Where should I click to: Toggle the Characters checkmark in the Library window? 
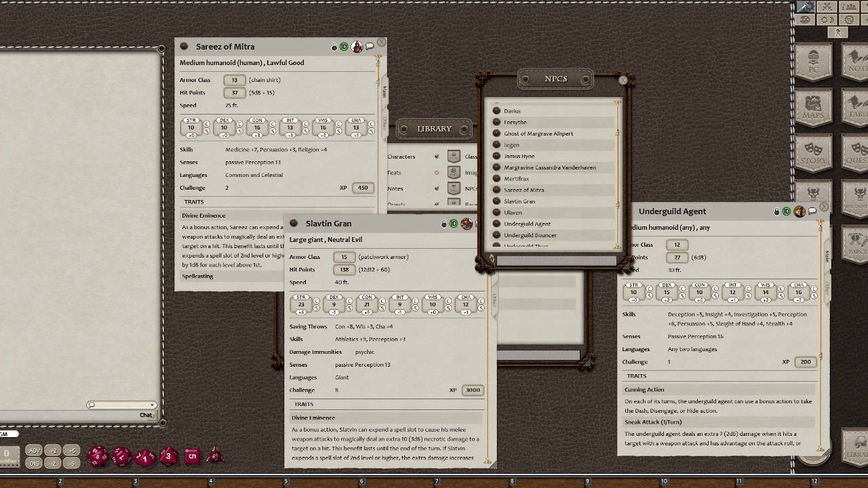(x=436, y=156)
